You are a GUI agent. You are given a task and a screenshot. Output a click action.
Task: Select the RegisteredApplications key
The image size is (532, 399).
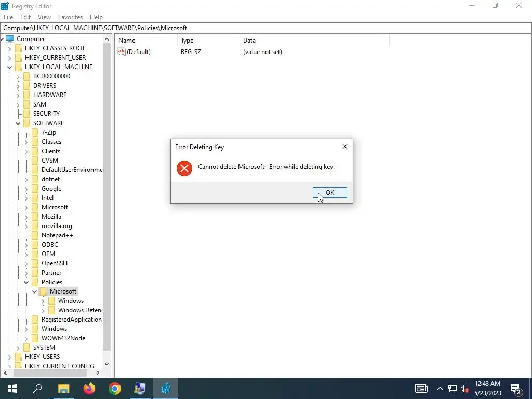coord(72,320)
